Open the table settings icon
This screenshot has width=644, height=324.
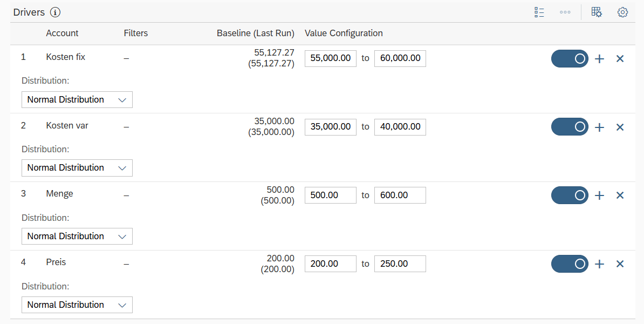(x=597, y=12)
